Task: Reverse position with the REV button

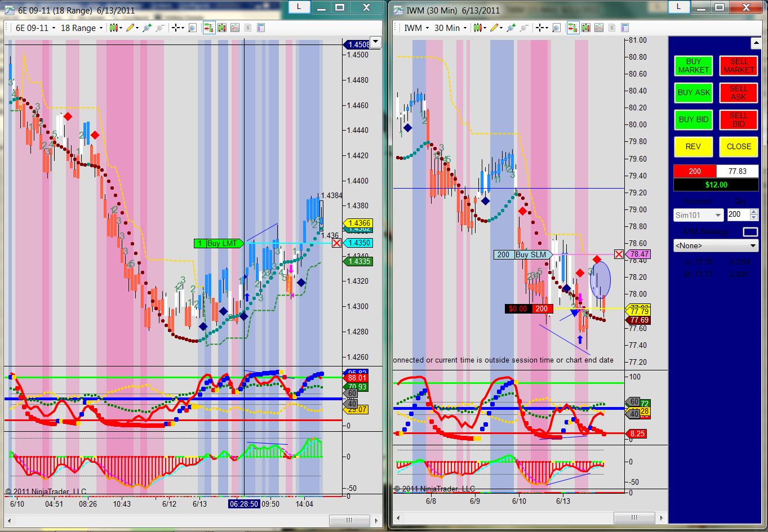Action: 694,146
